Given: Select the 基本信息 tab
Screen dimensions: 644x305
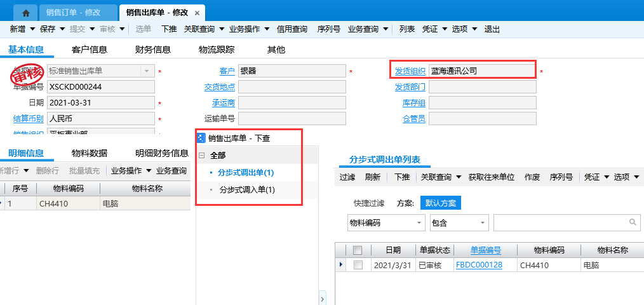Looking at the screenshot, I should coord(26,50).
